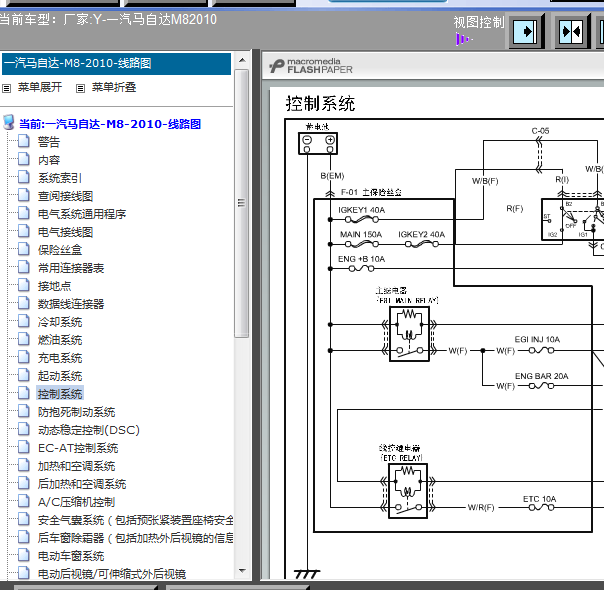This screenshot has width=604, height=590.
Task: Open the 系统索引 page
Action: click(60, 178)
